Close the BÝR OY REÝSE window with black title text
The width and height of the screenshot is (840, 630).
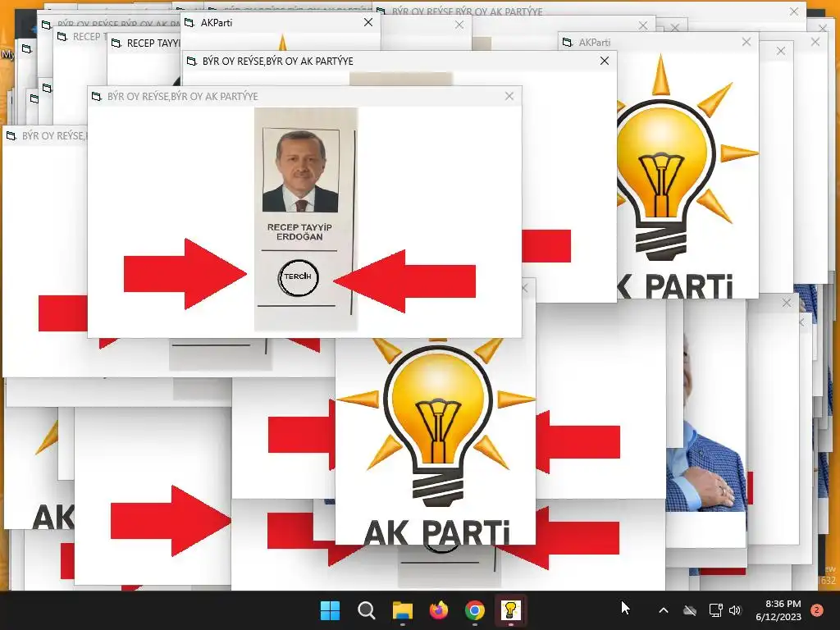(x=605, y=61)
